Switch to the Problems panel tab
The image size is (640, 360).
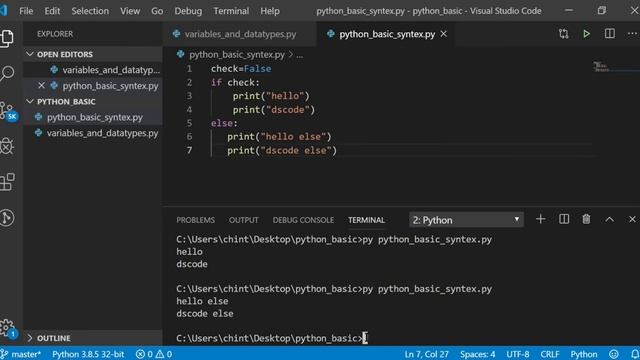pos(196,220)
